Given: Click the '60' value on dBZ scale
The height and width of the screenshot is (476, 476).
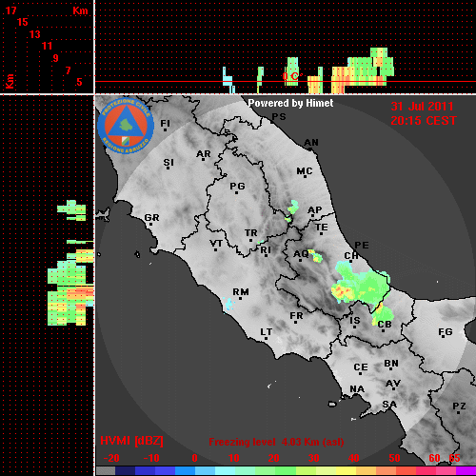Looking at the screenshot, I should (x=434, y=458).
